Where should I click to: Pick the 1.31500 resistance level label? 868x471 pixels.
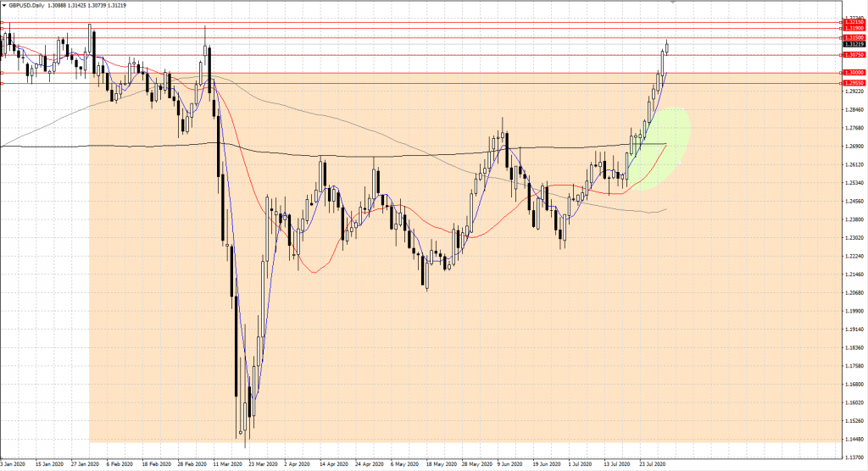[x=852, y=37]
